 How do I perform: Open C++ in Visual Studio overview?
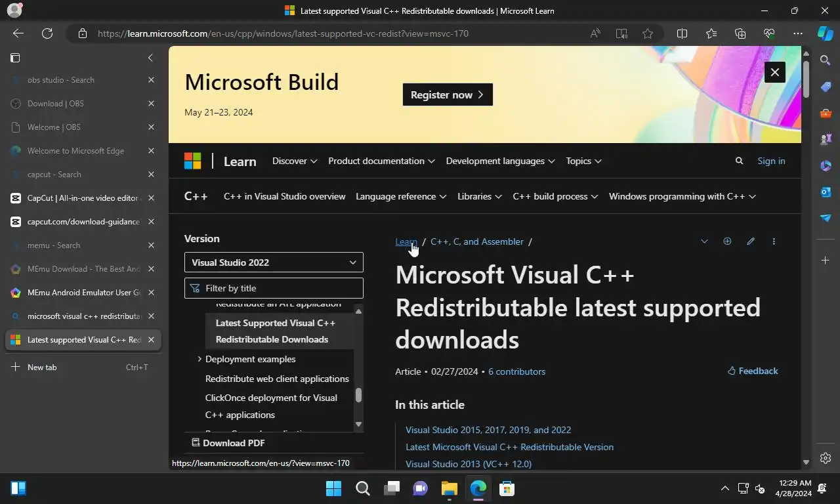[x=284, y=196]
